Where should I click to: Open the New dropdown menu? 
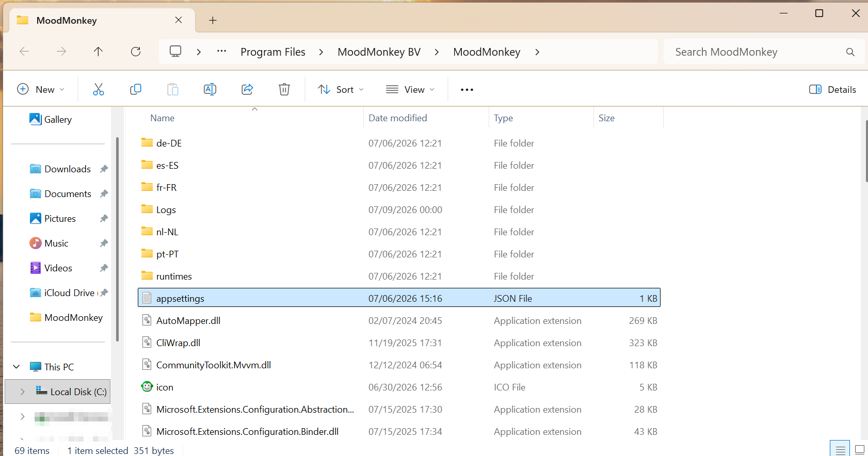[x=41, y=89]
